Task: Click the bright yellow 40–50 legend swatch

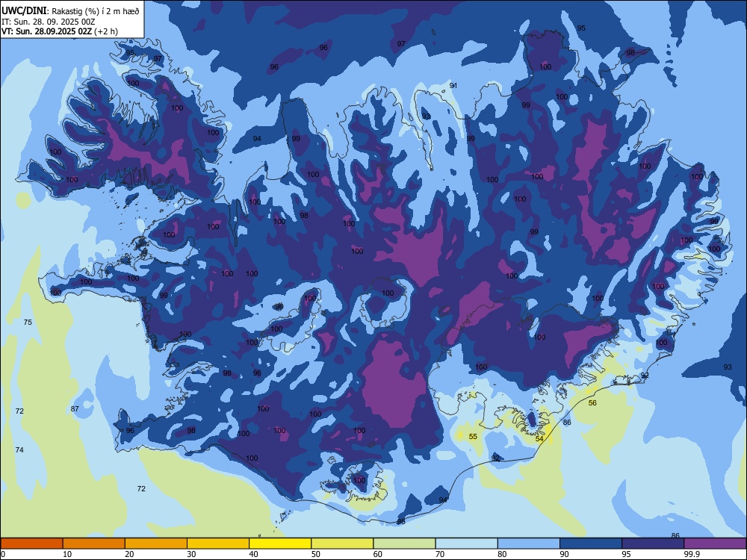Action: pos(280,544)
